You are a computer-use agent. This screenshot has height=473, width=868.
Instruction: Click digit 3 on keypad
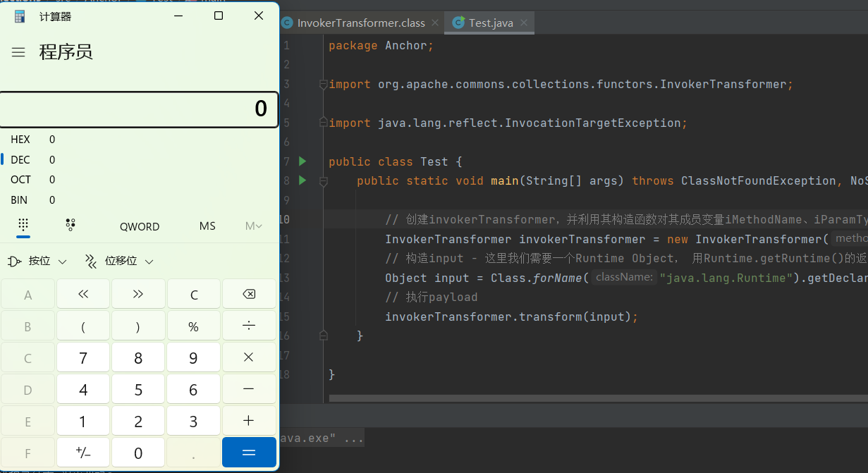click(194, 421)
